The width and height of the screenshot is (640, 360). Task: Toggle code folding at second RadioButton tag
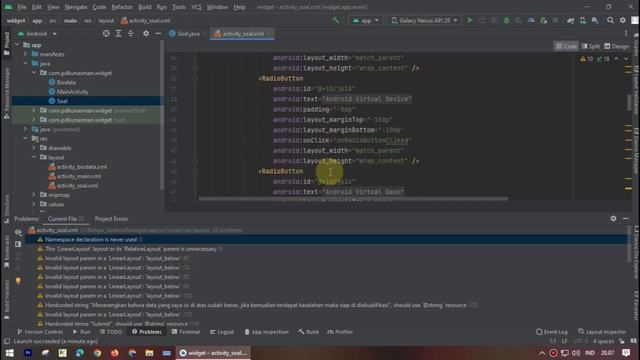click(196, 171)
